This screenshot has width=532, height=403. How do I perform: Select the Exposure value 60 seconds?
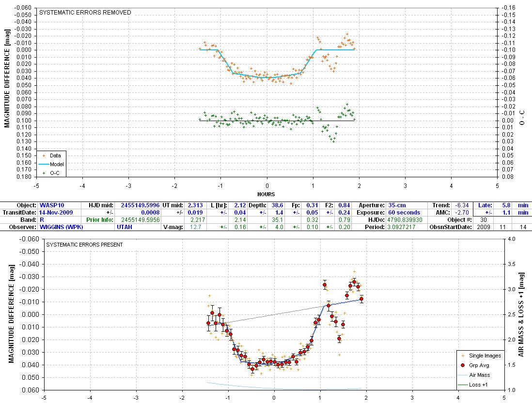point(404,212)
